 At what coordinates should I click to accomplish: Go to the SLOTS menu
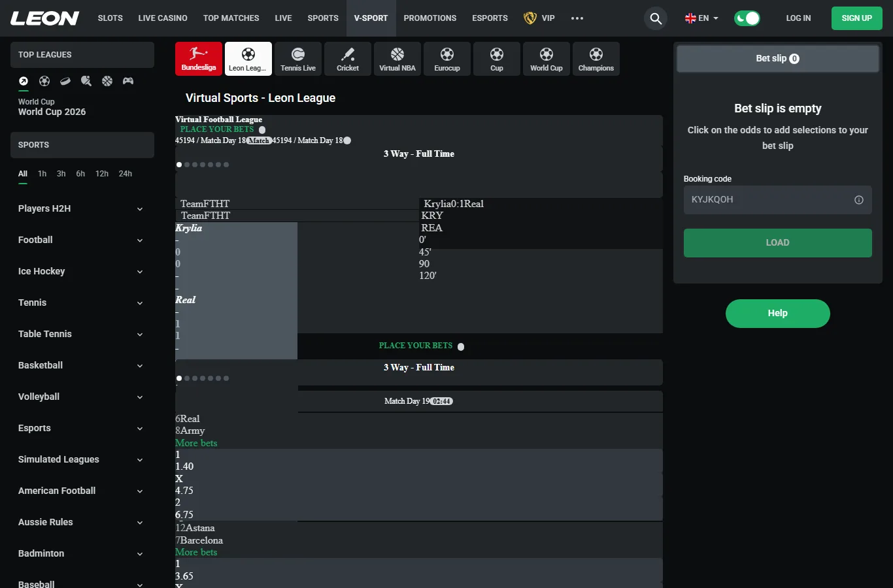tap(110, 18)
